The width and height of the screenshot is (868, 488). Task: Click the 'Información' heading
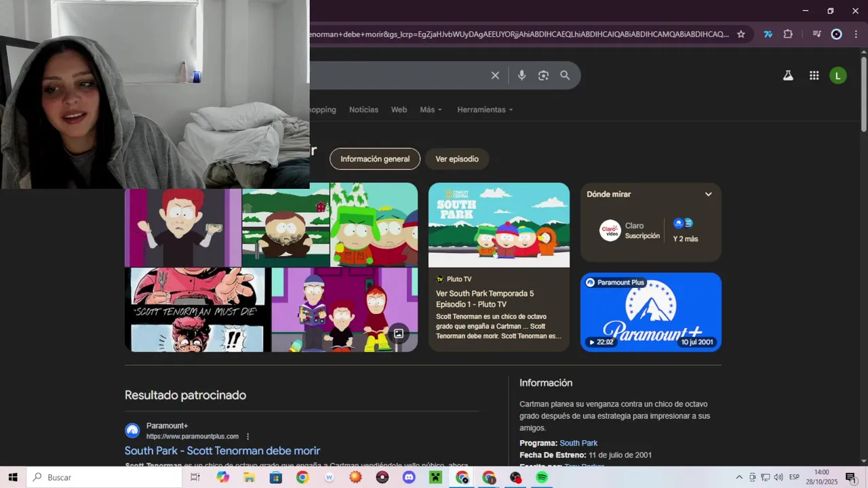point(546,383)
